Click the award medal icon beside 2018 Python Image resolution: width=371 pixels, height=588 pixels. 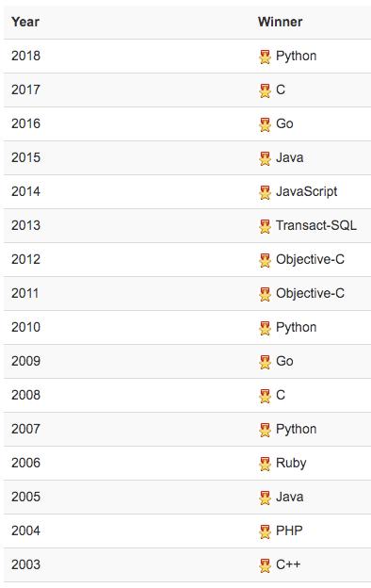(265, 57)
